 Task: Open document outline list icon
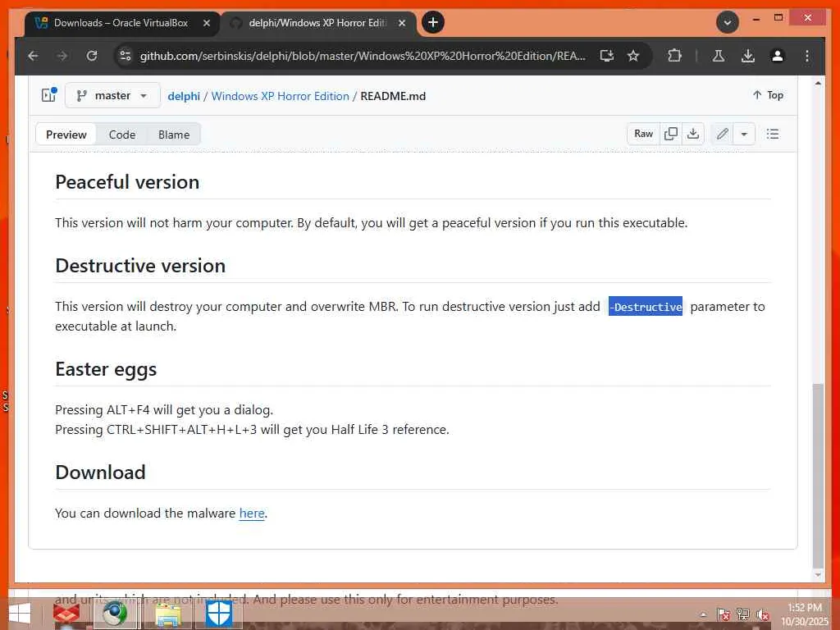coord(773,134)
